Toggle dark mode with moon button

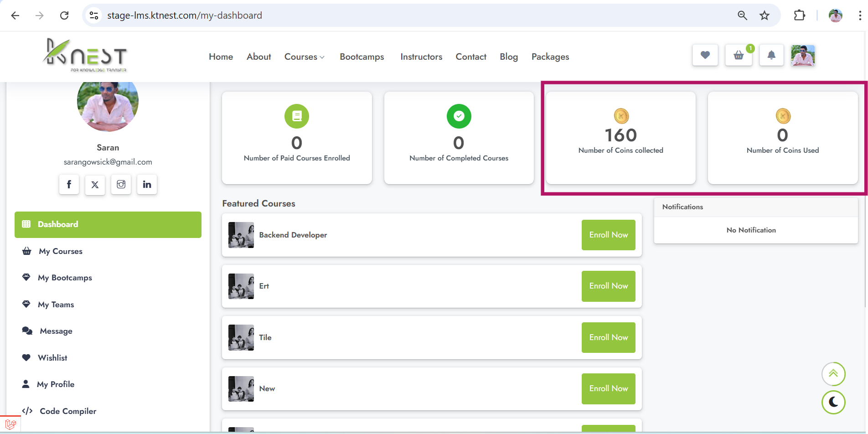[x=833, y=402]
